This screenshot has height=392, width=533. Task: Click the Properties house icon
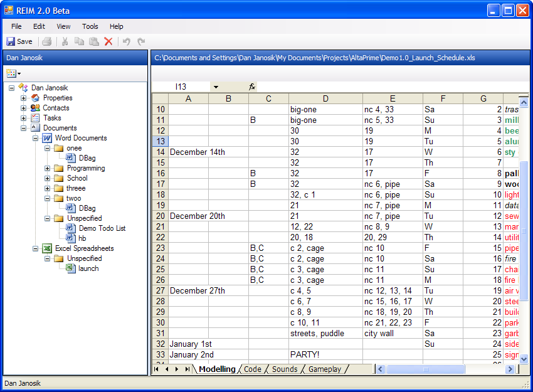(x=35, y=98)
